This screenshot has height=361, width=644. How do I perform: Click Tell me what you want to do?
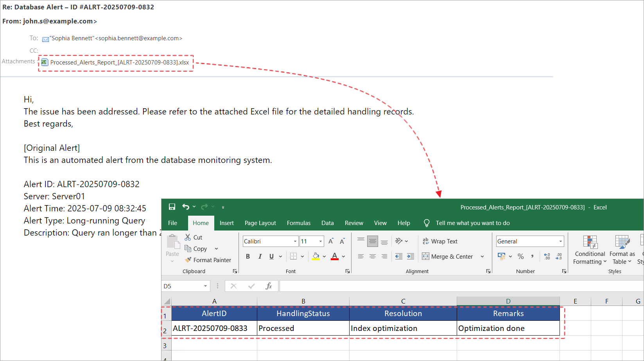point(473,223)
